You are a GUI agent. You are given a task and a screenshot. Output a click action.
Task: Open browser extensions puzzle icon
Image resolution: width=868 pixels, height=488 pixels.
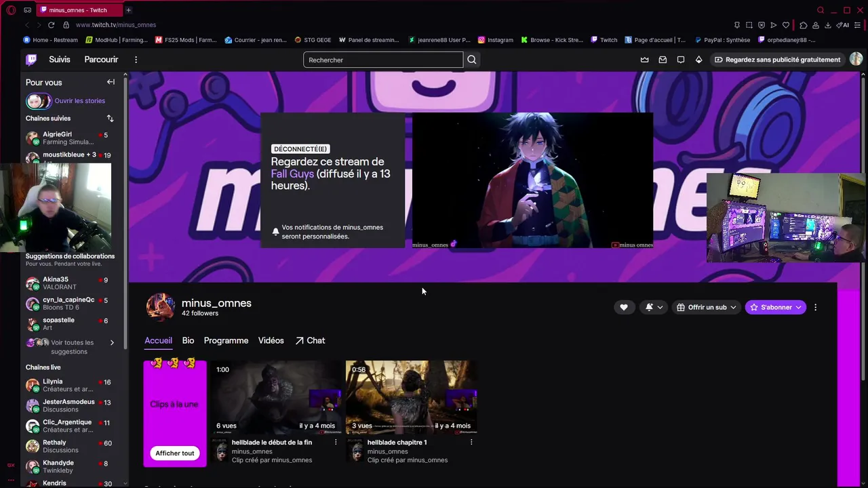pyautogui.click(x=804, y=25)
